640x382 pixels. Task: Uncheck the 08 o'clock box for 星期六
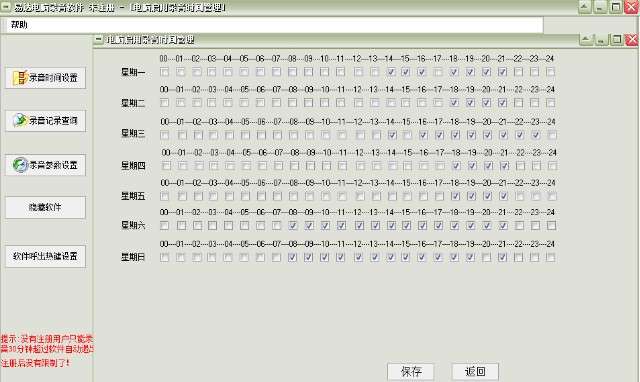coord(293,225)
